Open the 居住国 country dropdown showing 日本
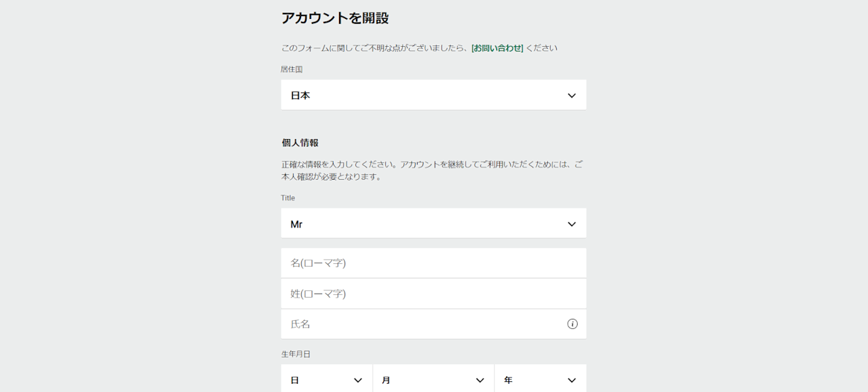The width and height of the screenshot is (868, 392). tap(434, 95)
